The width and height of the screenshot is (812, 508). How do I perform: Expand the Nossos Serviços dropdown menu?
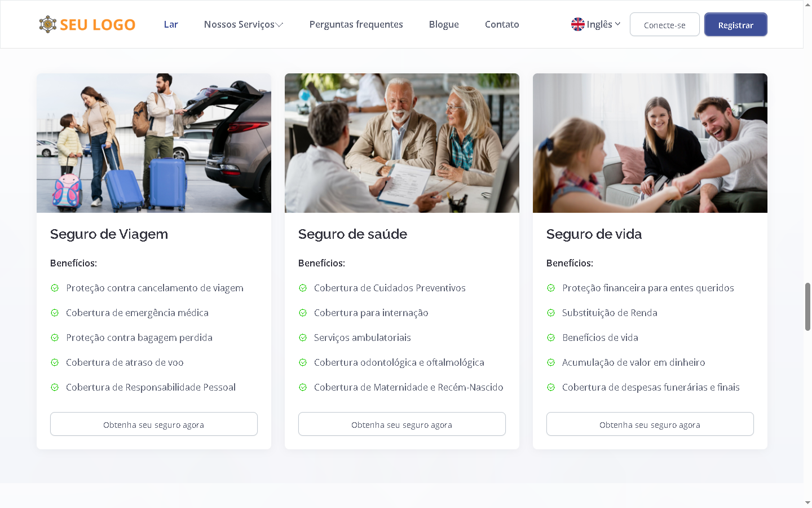click(x=244, y=24)
